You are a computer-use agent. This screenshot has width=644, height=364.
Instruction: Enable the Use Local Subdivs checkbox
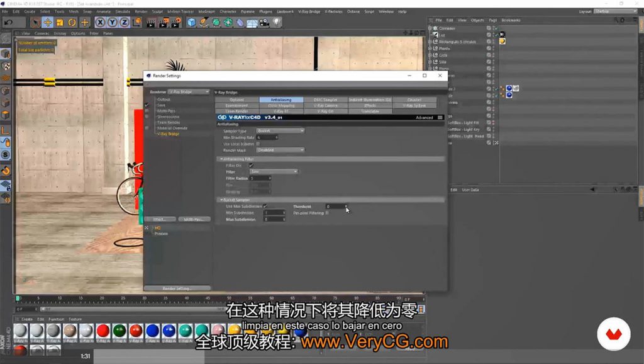tap(258, 144)
